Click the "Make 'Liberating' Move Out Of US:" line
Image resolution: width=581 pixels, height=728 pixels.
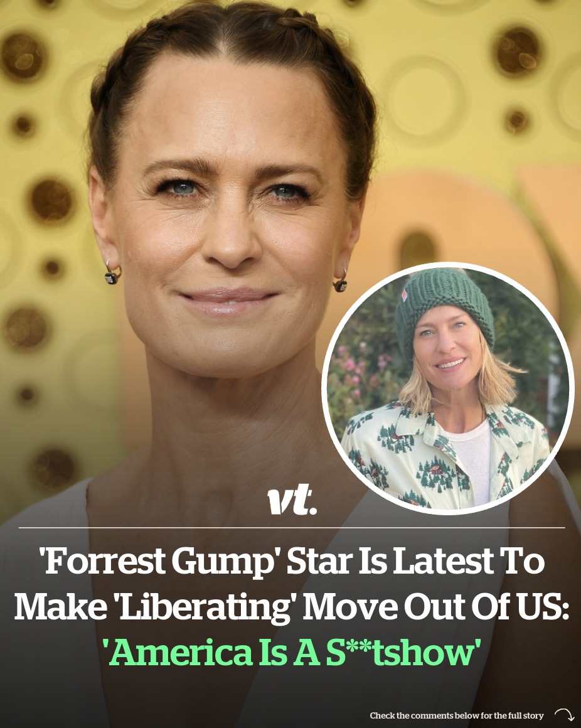pyautogui.click(x=291, y=607)
